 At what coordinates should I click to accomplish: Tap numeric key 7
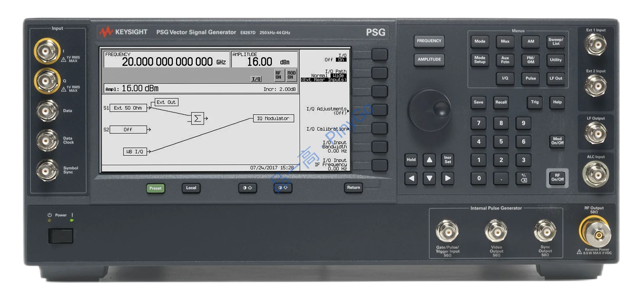point(479,123)
